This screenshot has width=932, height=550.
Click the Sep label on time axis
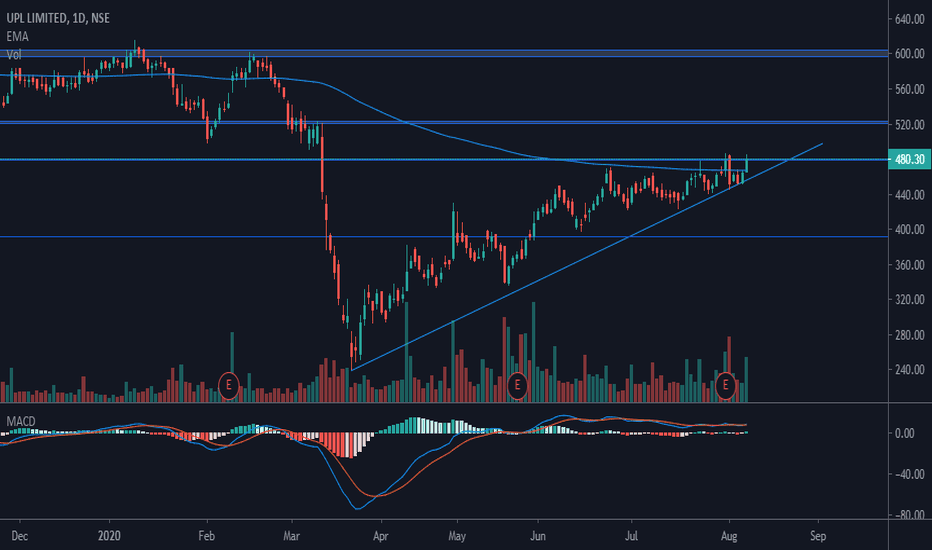(818, 536)
